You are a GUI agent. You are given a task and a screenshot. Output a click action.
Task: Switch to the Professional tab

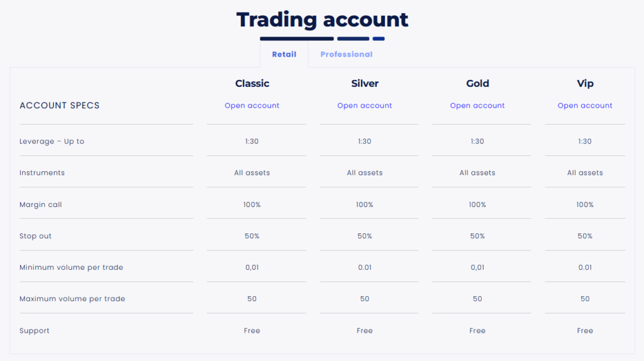(347, 55)
